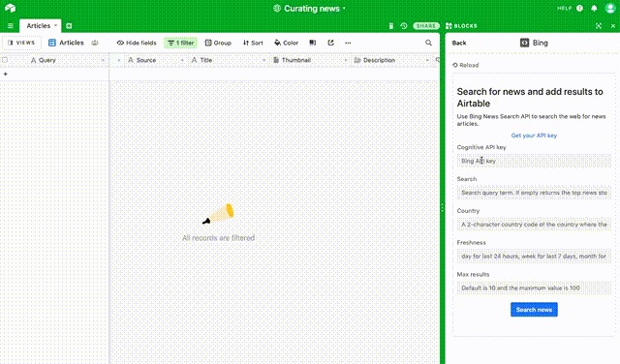The width and height of the screenshot is (620, 364).
Task: Add a new record with plus row
Action: pos(6,74)
